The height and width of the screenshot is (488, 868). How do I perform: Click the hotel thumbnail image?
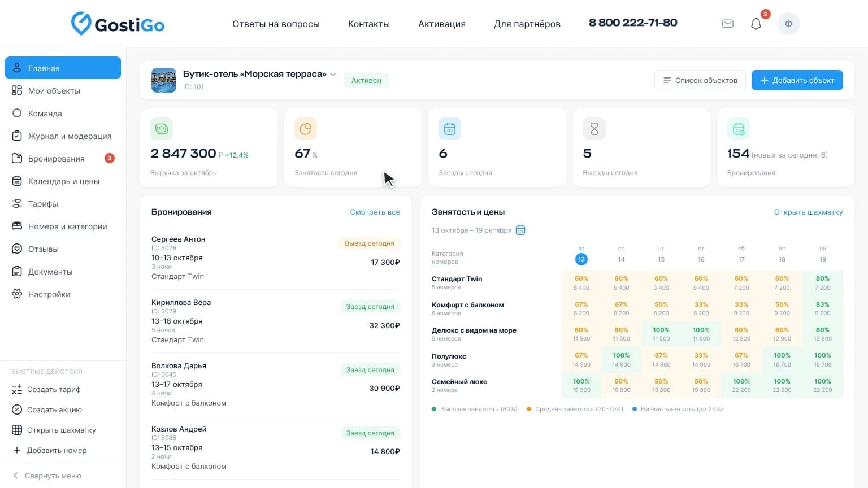click(x=164, y=80)
